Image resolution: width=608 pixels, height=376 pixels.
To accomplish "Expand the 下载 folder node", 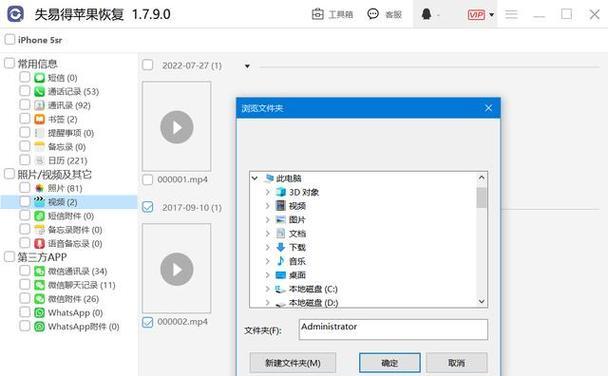I will tap(268, 247).
